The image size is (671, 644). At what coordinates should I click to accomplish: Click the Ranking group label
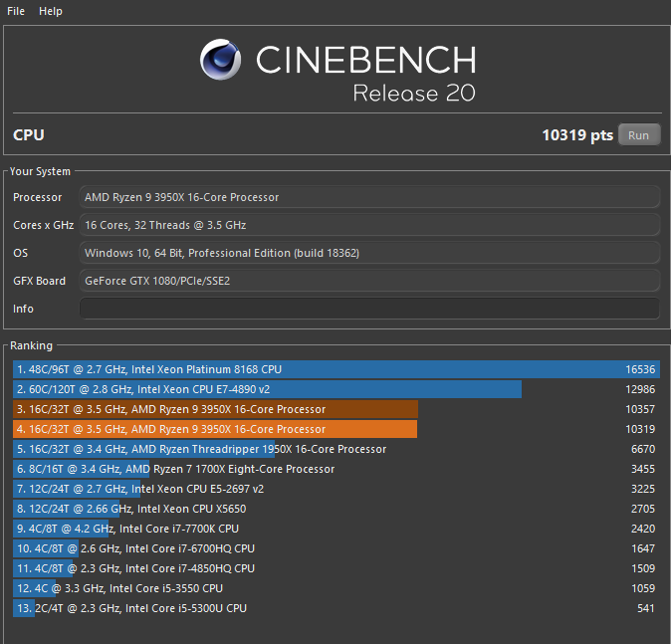tap(31, 345)
